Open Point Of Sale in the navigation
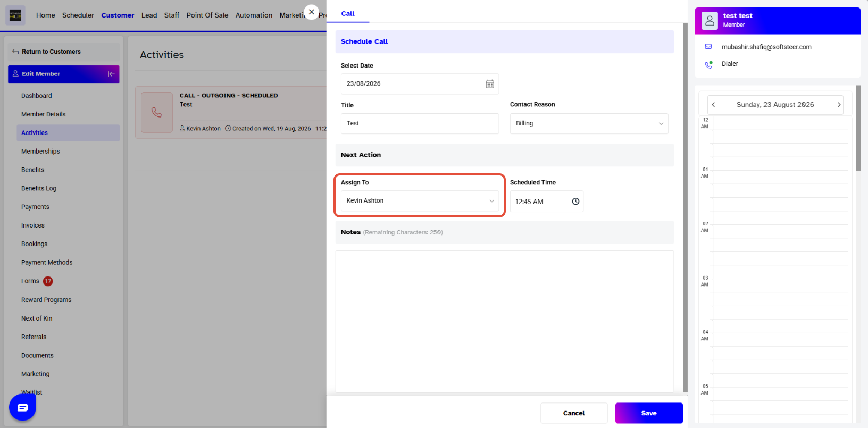 [x=207, y=15]
